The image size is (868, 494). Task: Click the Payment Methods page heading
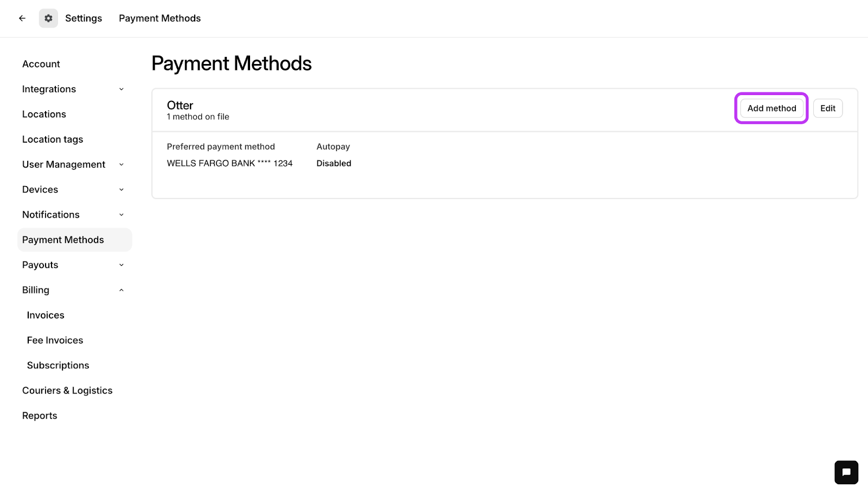232,63
